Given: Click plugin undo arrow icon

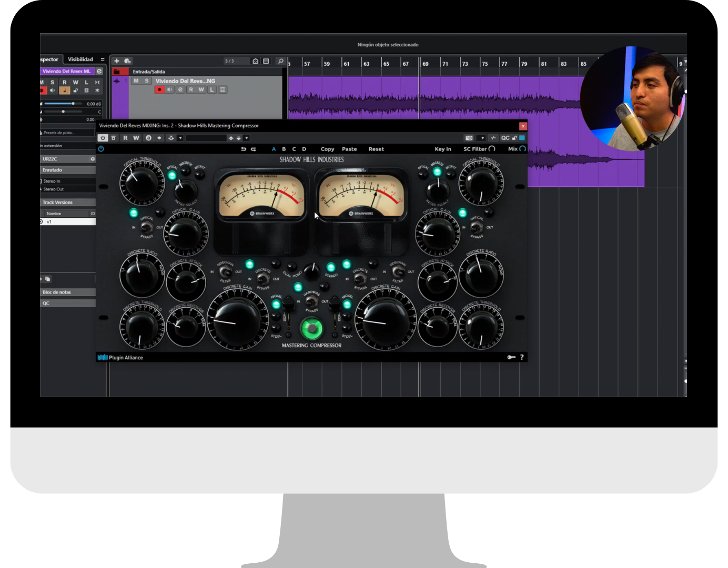Looking at the screenshot, I should (x=244, y=149).
